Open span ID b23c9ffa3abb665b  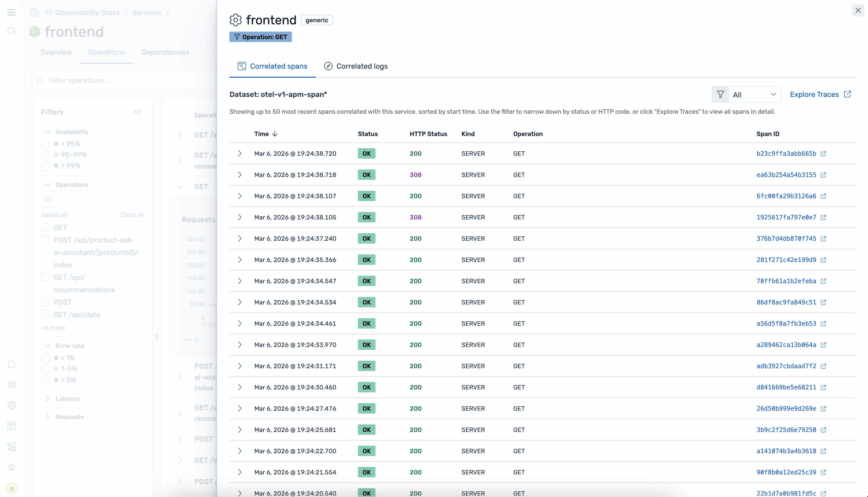[786, 154]
